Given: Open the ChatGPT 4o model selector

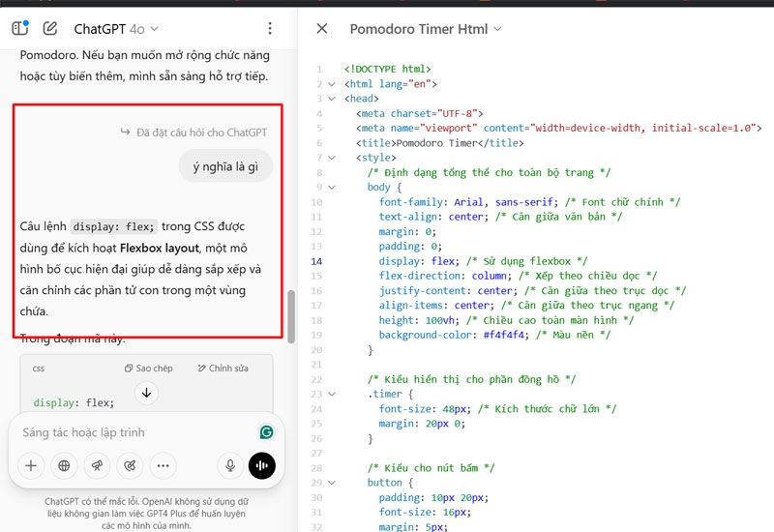Looking at the screenshot, I should point(116,29).
